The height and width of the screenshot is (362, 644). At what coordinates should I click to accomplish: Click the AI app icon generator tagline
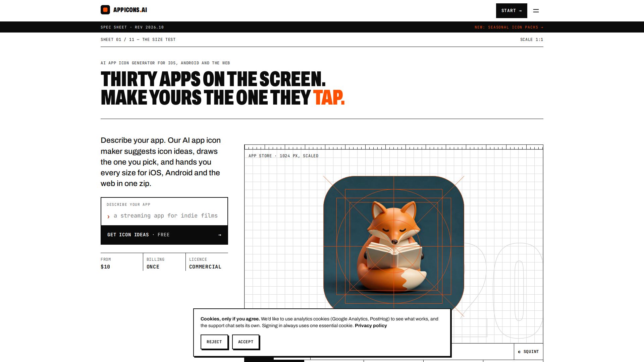pyautogui.click(x=165, y=63)
